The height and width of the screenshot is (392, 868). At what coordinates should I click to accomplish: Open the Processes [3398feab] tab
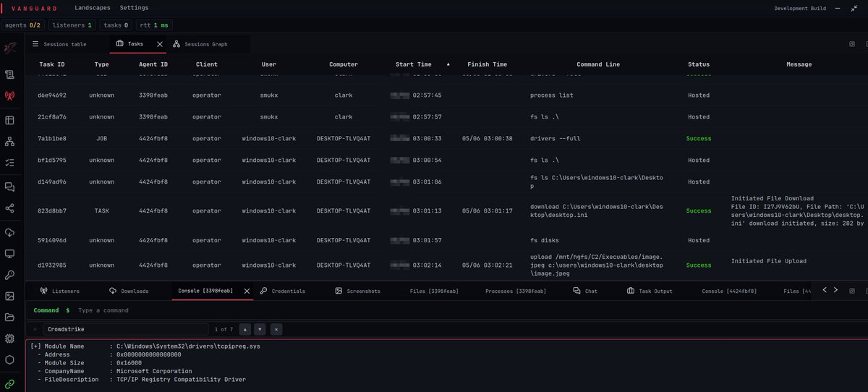coord(514,291)
